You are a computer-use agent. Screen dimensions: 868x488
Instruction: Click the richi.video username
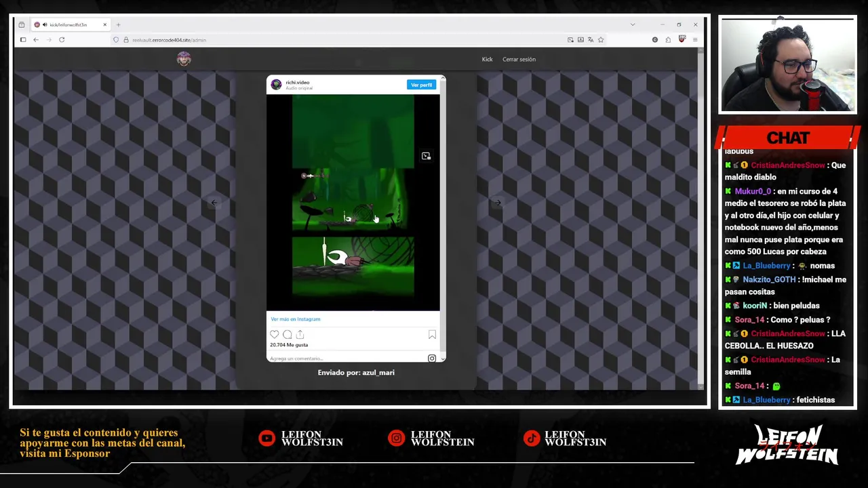[x=298, y=82]
